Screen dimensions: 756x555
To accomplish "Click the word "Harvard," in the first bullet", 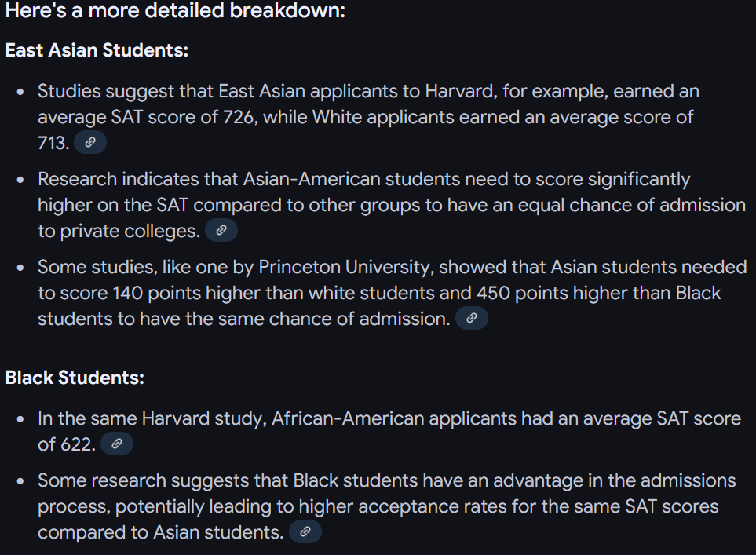I will click(x=461, y=92).
